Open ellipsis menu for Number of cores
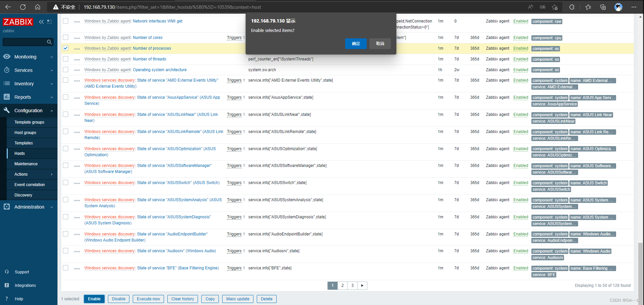The height and width of the screenshot is (305, 644). (77, 38)
